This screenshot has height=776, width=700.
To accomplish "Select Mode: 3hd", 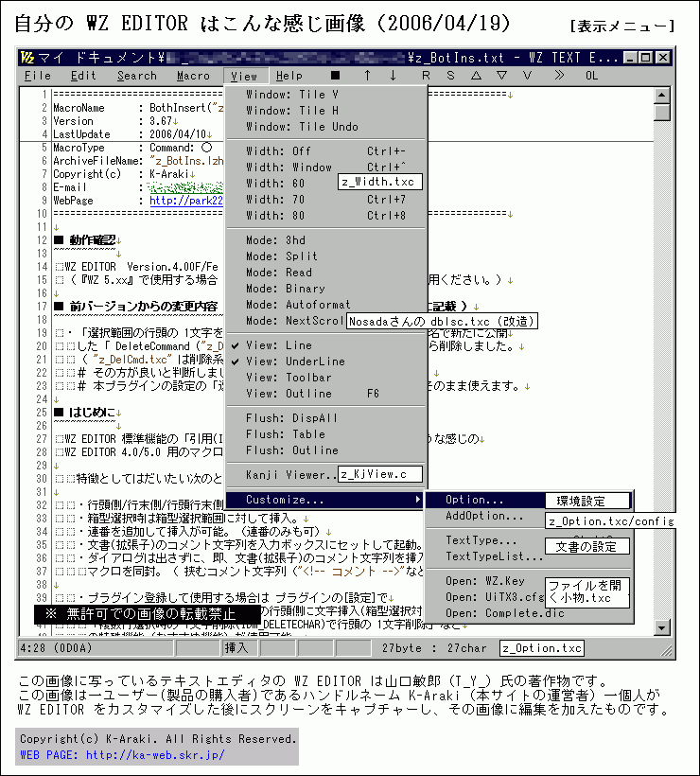I will [x=326, y=240].
